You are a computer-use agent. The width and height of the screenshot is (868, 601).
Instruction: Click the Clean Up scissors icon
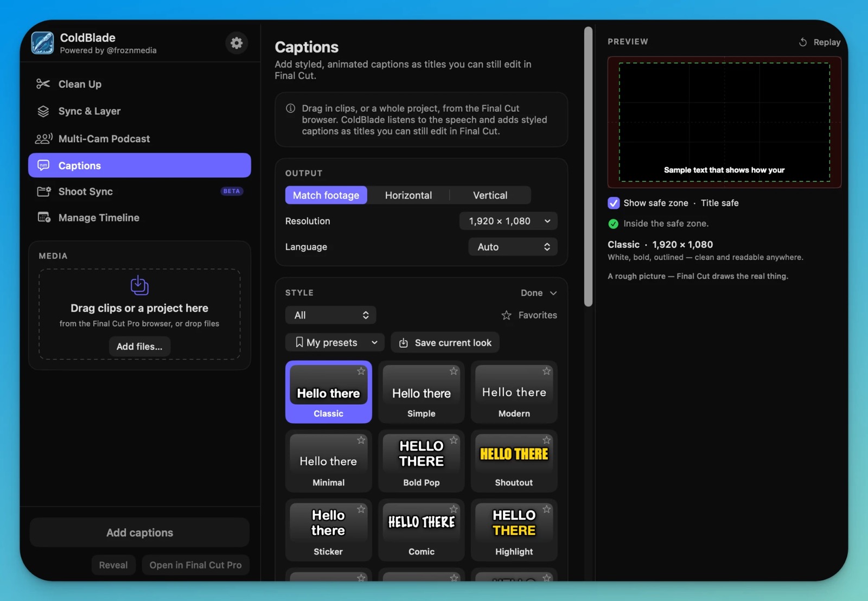(43, 84)
